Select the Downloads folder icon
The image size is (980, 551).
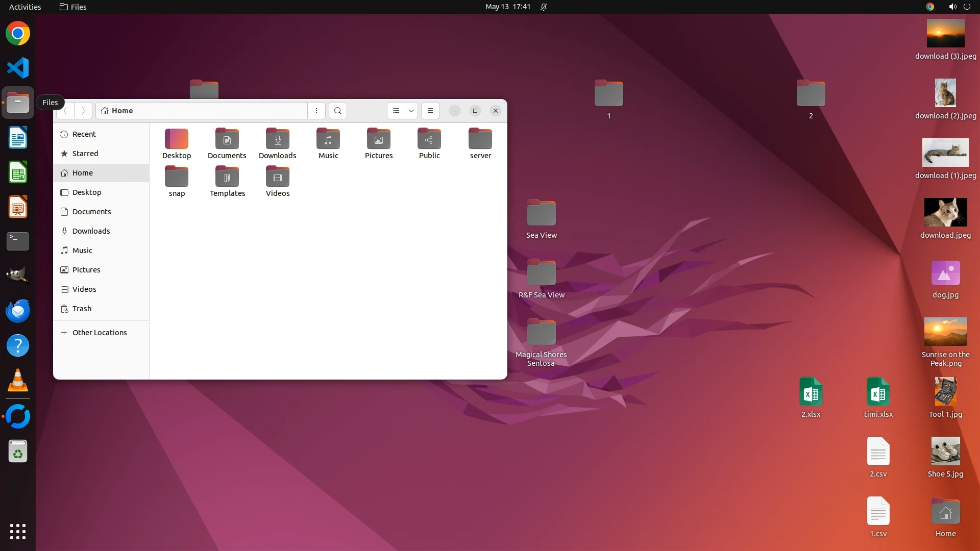coord(278,139)
